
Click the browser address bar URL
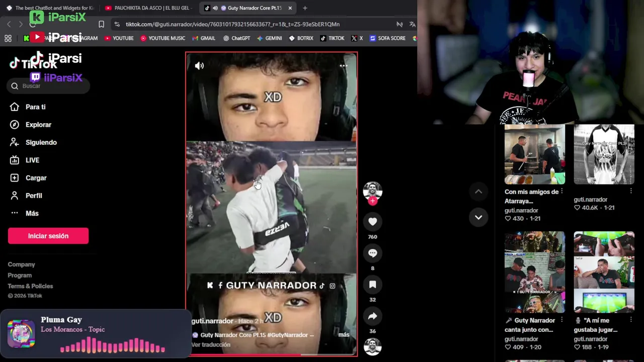[232, 24]
